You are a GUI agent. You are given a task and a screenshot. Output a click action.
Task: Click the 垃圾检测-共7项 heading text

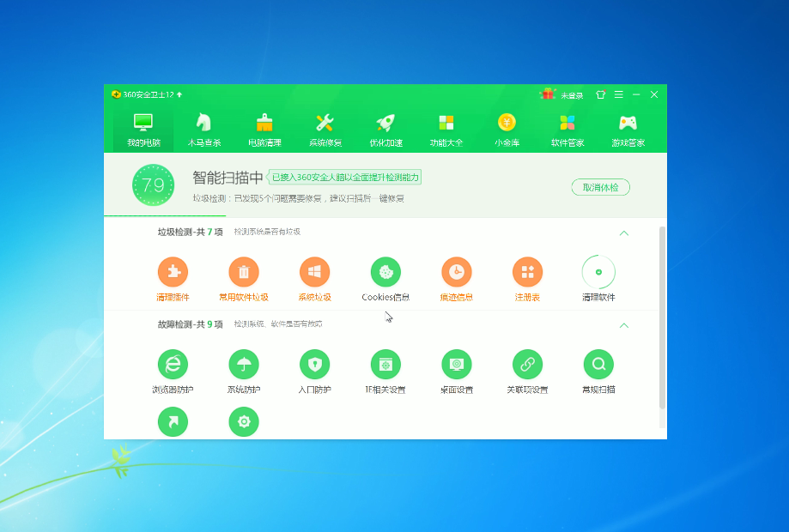(191, 232)
